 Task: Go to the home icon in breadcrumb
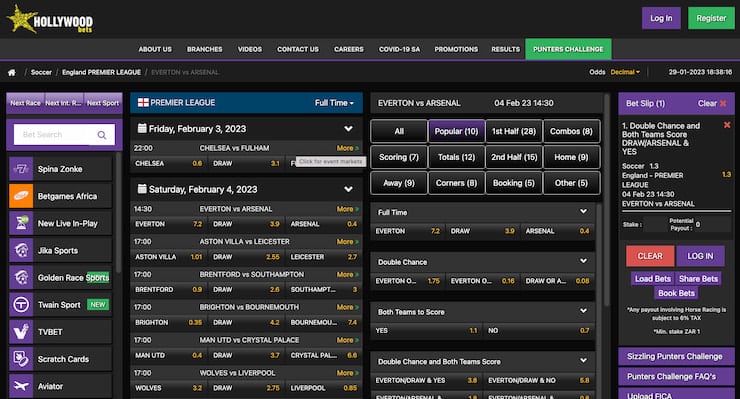(x=12, y=72)
